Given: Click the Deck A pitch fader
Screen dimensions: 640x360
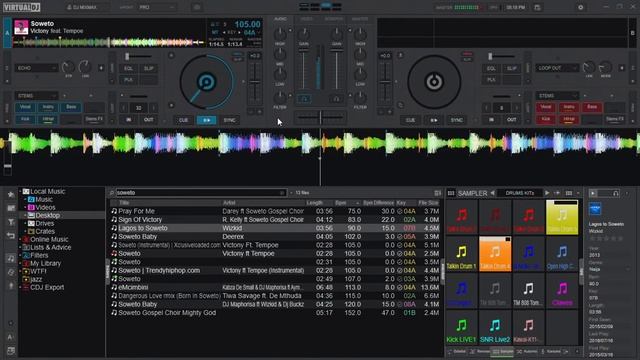Looking at the screenshot, I should [255, 82].
